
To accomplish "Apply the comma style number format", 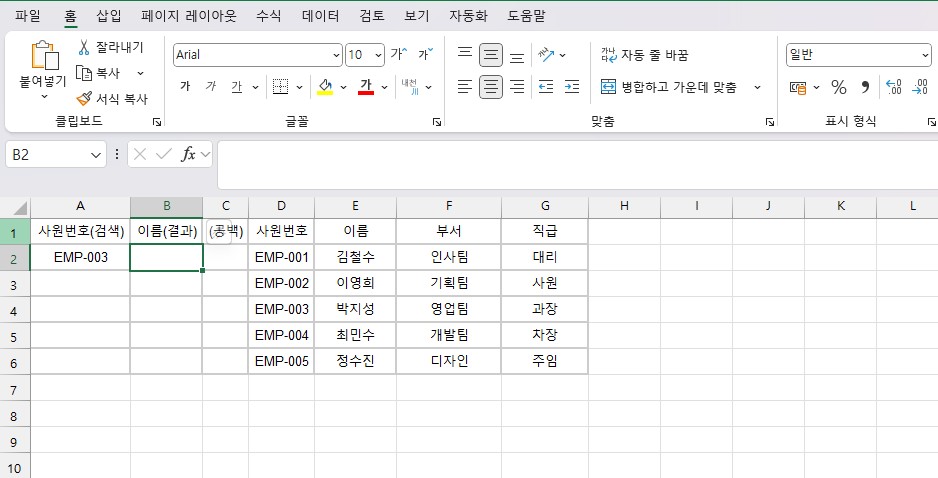I will click(x=865, y=87).
